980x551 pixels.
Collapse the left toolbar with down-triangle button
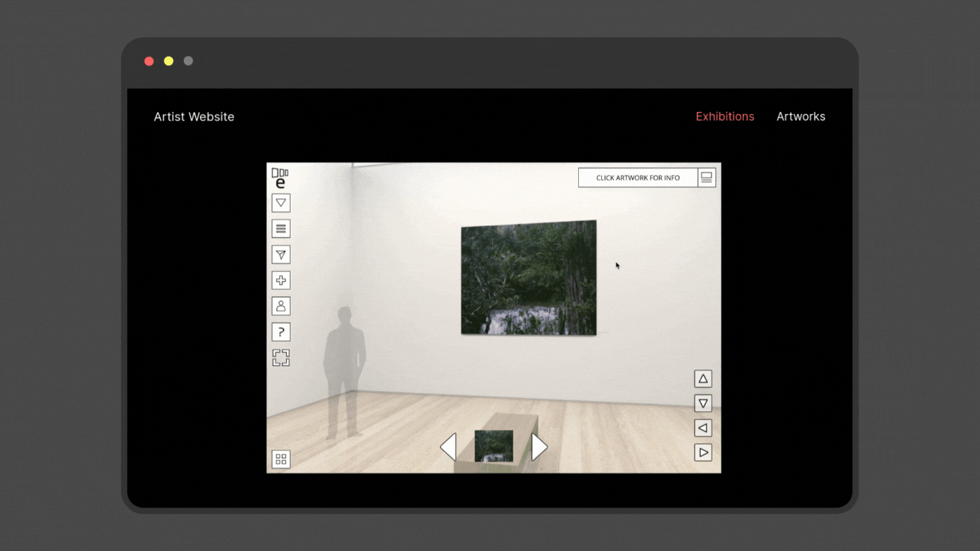[x=281, y=203]
